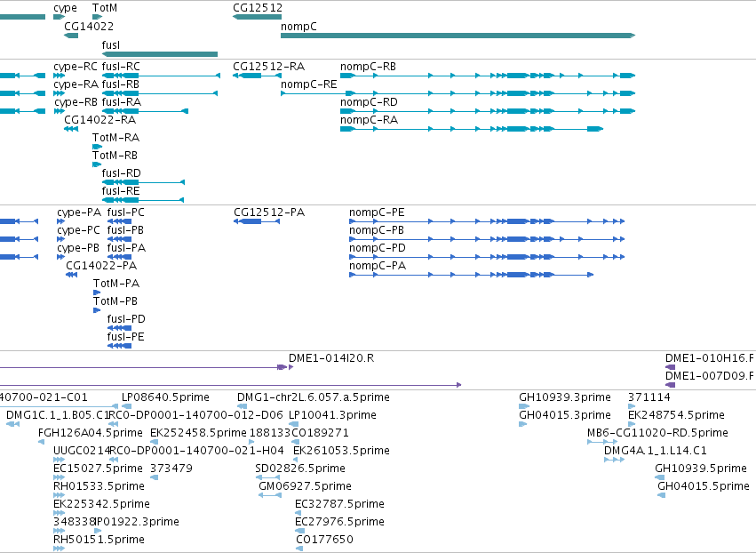
Task: Select protein fusl-PB
Action: (x=119, y=239)
